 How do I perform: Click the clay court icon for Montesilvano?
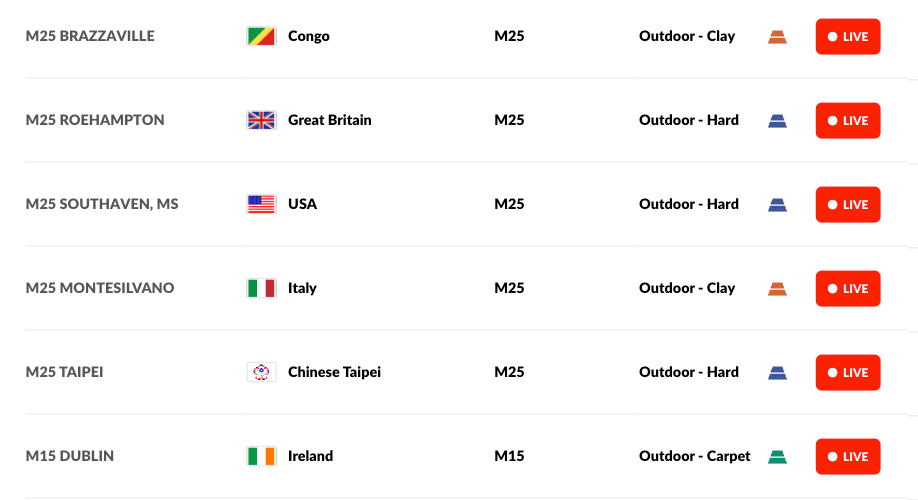click(x=777, y=289)
